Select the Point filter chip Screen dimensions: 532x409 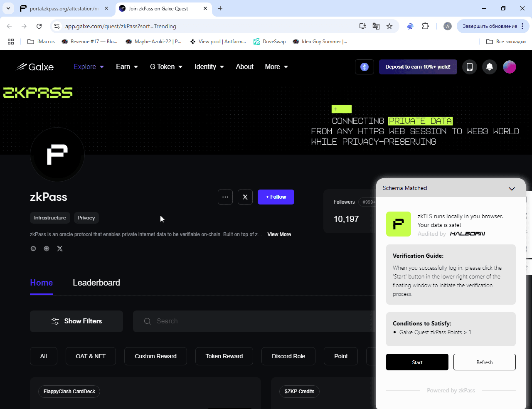click(341, 356)
